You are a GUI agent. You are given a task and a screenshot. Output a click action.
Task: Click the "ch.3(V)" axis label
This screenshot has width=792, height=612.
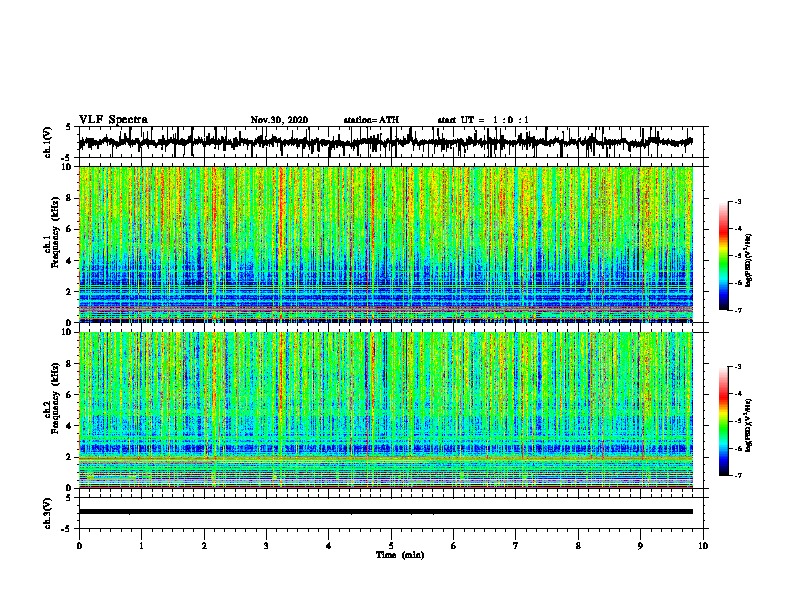coord(48,513)
